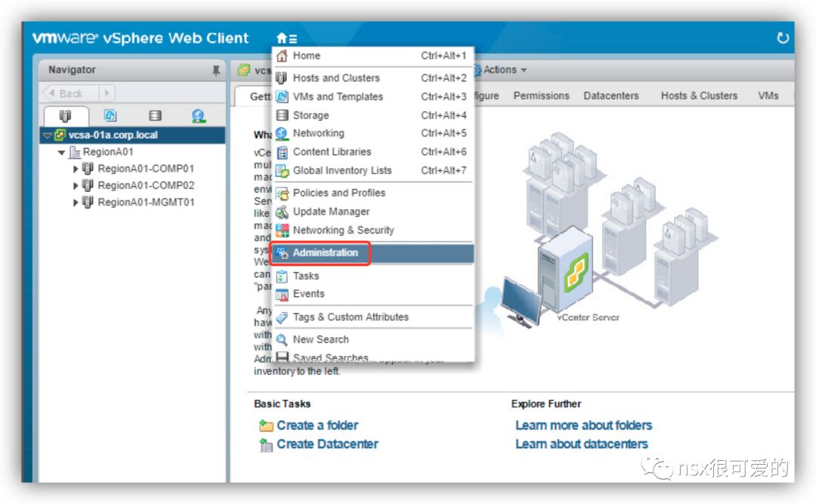Collapse the vcsa-01a.corp.local tree node
This screenshot has width=816, height=504.
tap(48, 135)
